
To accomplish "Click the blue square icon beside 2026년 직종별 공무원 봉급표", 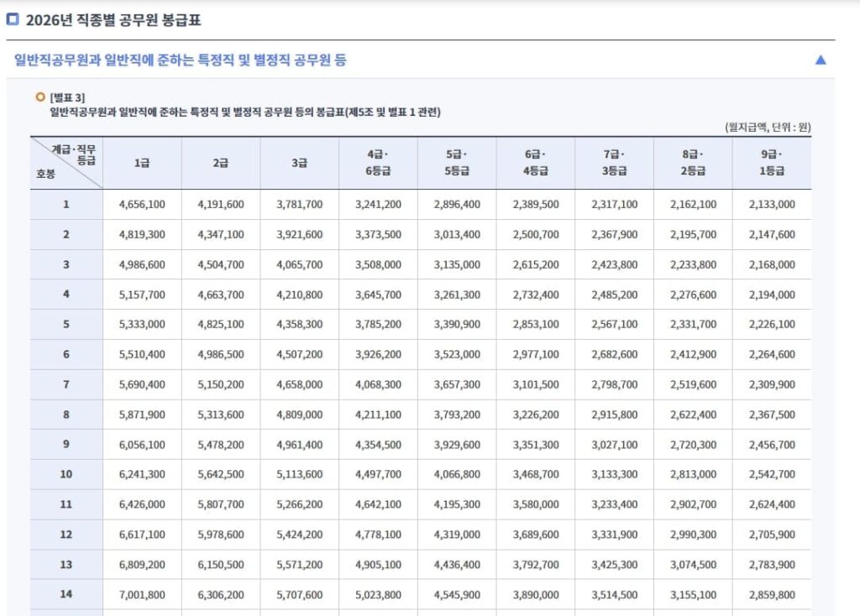I will coord(13,19).
